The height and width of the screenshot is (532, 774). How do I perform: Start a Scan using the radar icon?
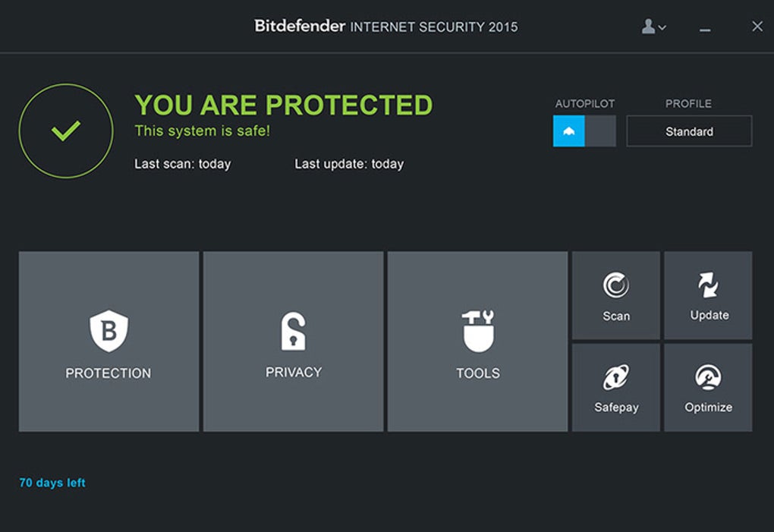click(x=616, y=285)
